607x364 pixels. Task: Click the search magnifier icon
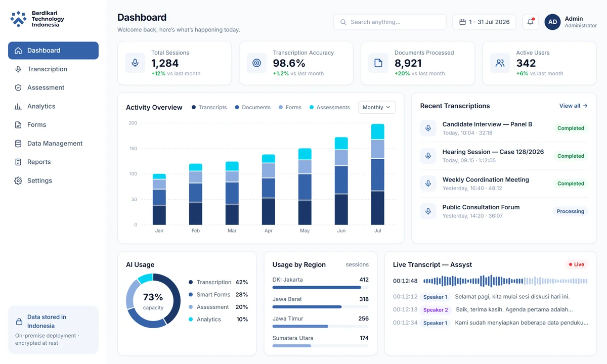pyautogui.click(x=343, y=22)
